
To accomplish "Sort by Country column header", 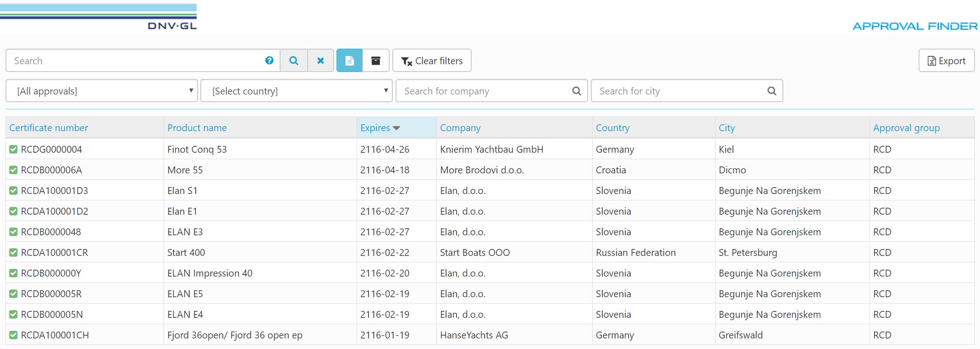I will tap(613, 128).
